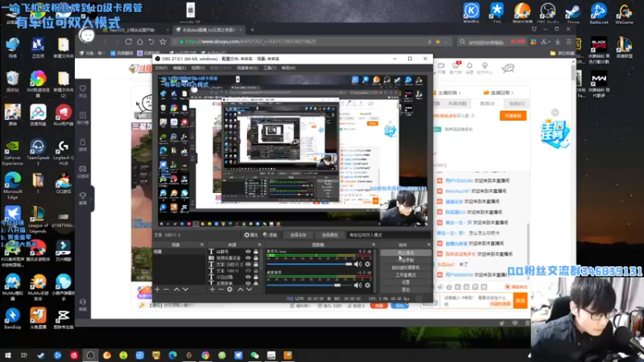The width and height of the screenshot is (644, 362).
Task: Open the 文件(F) menu in OBS
Action: (x=160, y=68)
